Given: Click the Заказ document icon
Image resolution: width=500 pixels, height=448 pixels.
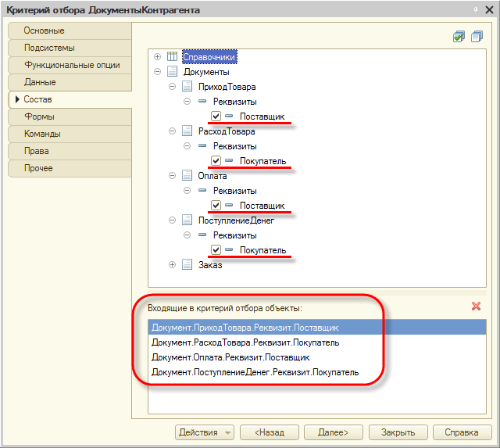Looking at the screenshot, I should pyautogui.click(x=187, y=264).
